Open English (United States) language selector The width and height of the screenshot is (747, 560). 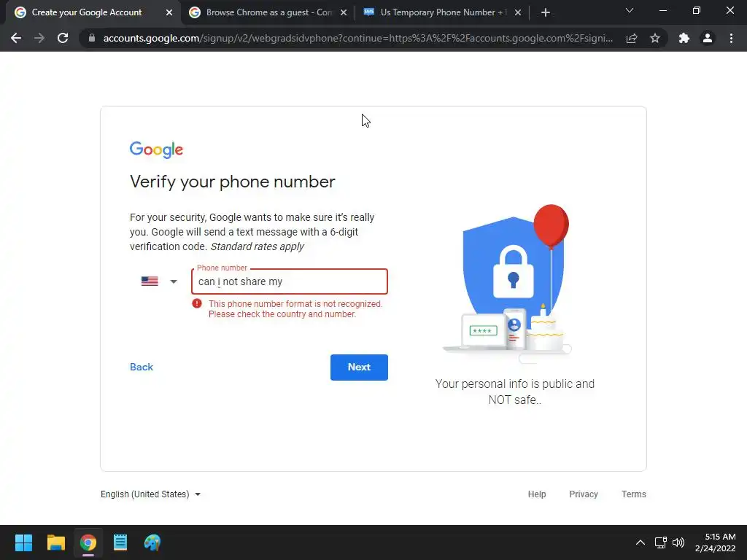(x=150, y=494)
